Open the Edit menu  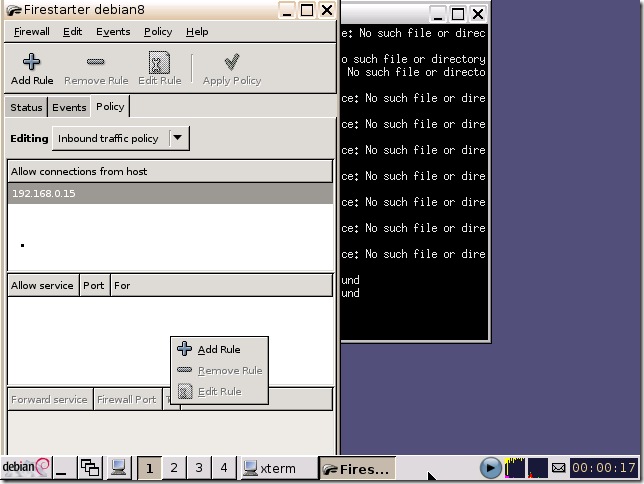(x=72, y=32)
